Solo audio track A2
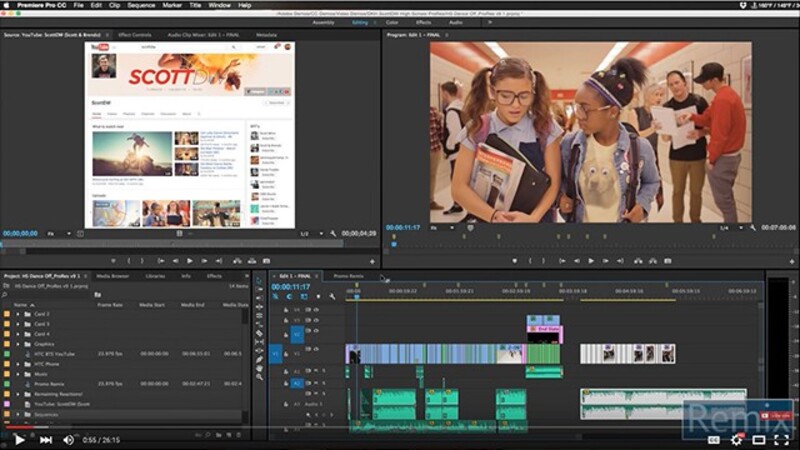This screenshot has width=800, height=450. coord(323,383)
